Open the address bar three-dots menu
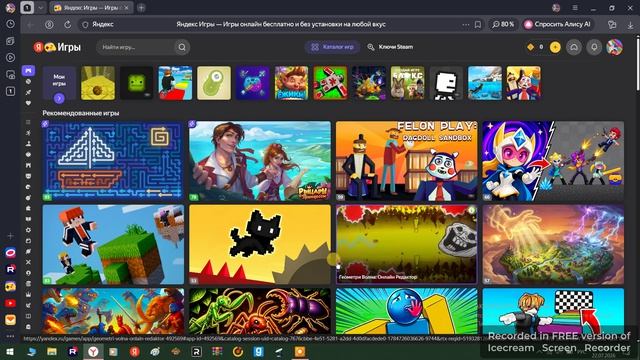 pyautogui.click(x=466, y=24)
